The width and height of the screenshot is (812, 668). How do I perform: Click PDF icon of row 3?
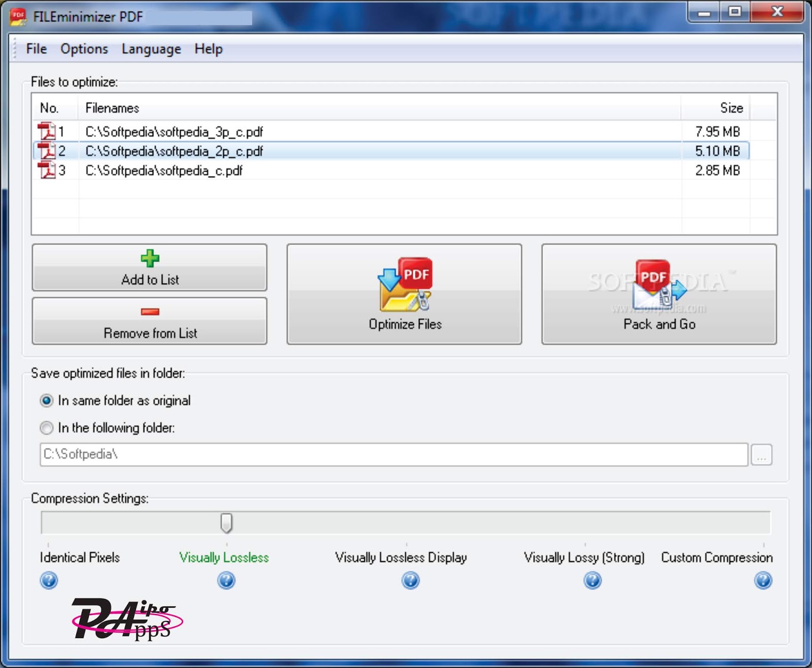click(47, 170)
